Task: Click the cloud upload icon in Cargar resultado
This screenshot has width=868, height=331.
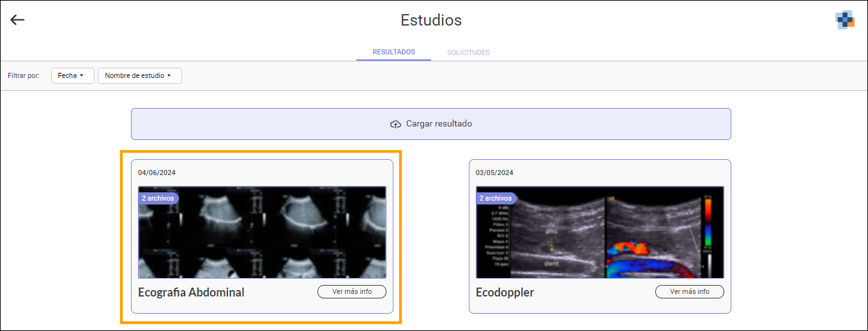Action: (x=395, y=124)
